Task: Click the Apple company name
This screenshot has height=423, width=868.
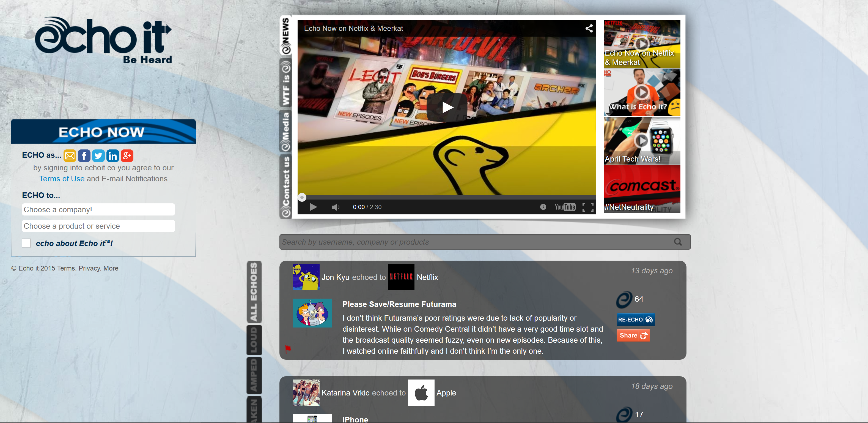Action: pos(446,393)
